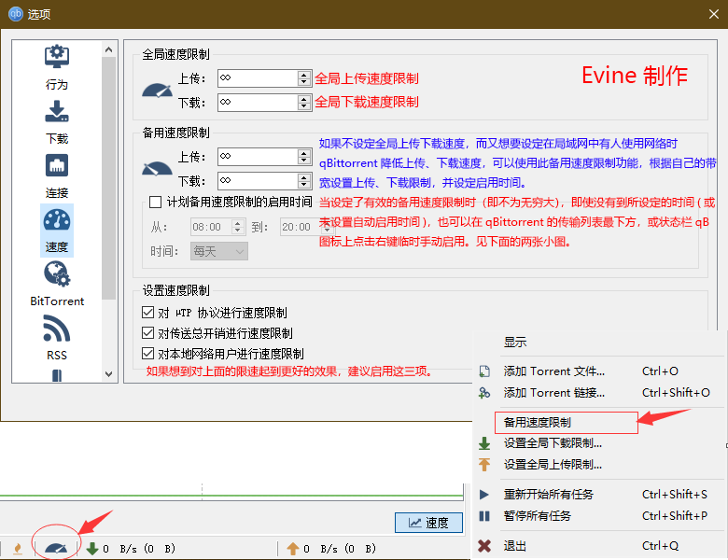Click the orange flame connection status icon

pos(18,549)
